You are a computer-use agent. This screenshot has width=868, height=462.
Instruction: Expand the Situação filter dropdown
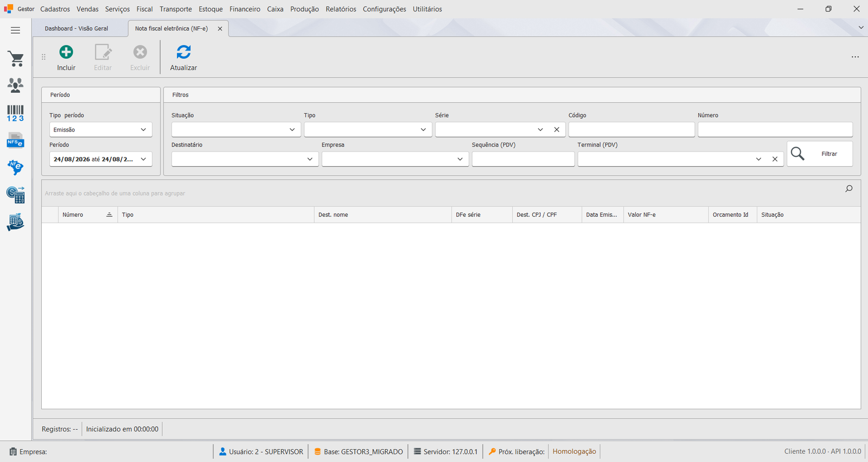coord(236,130)
